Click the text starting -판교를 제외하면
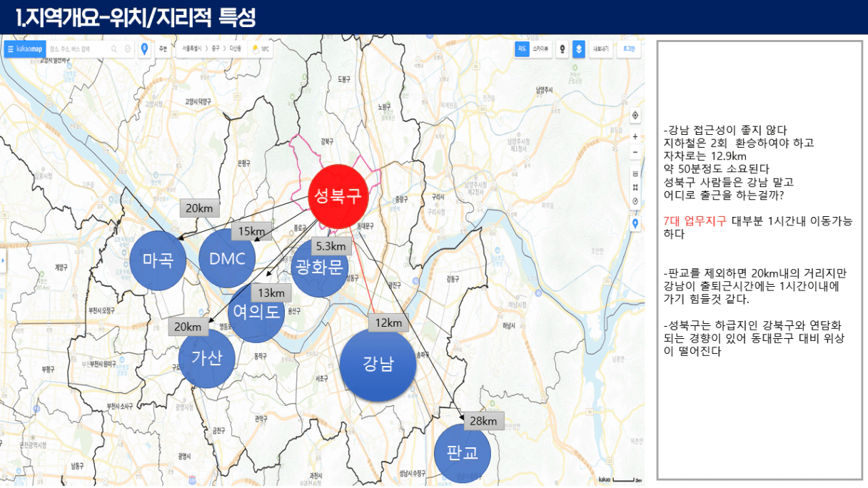Screen dimensions: 868x488 (x=756, y=286)
